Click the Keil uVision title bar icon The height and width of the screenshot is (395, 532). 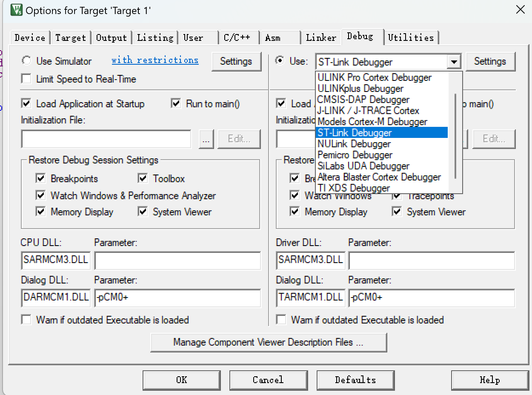point(17,10)
